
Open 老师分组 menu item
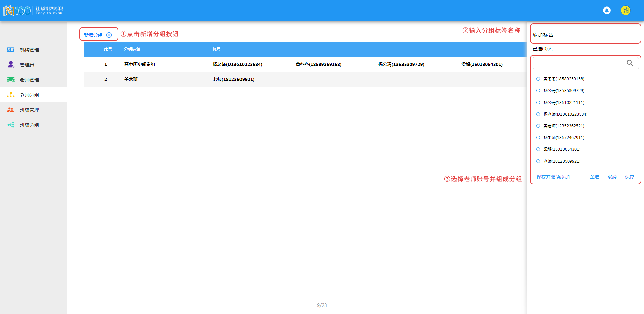pos(30,95)
